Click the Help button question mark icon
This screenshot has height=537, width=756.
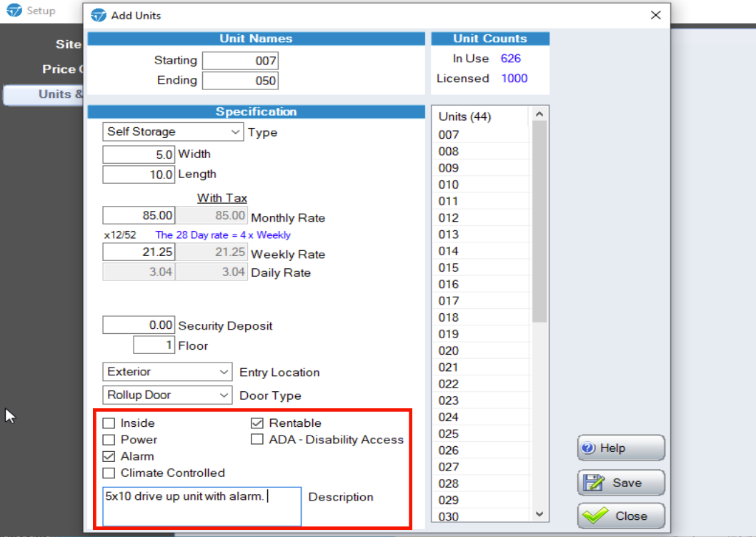coord(588,448)
